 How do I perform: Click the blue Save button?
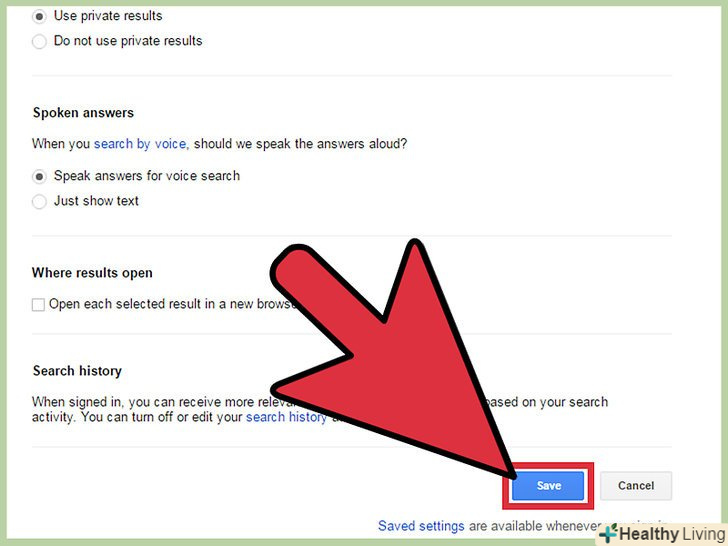point(548,486)
